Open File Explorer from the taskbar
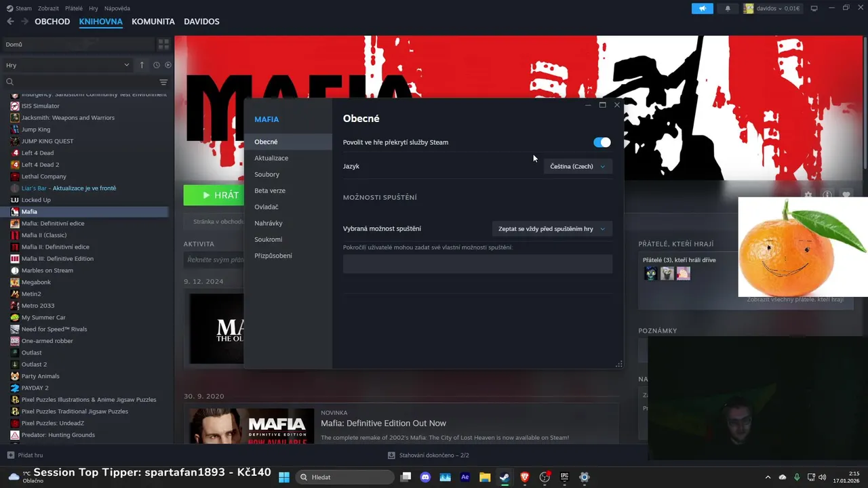The image size is (868, 488). tap(485, 477)
